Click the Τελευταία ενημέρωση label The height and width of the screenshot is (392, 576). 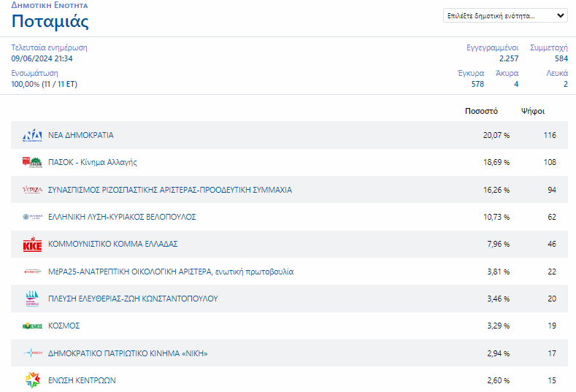49,47
